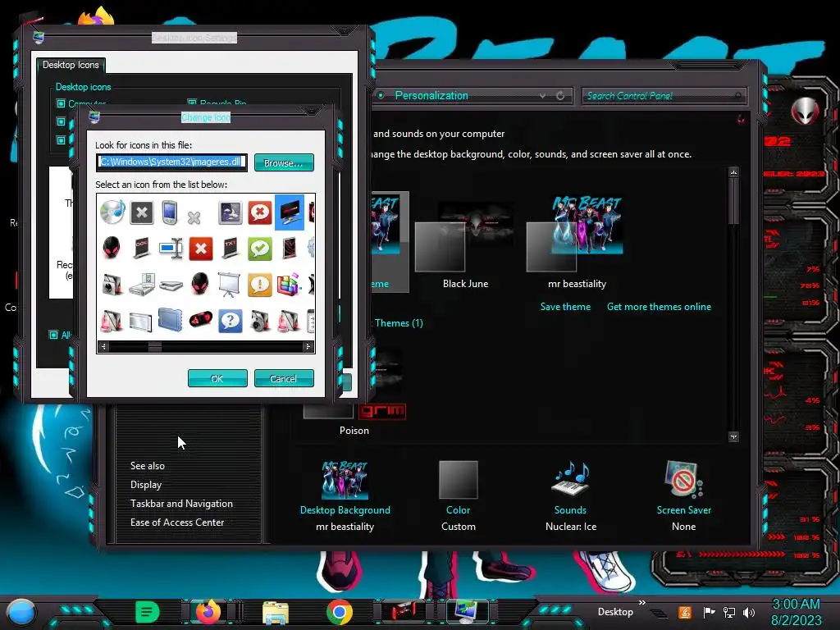The height and width of the screenshot is (630, 840).
Task: Pick the red and black capsule icon
Action: 200,320
